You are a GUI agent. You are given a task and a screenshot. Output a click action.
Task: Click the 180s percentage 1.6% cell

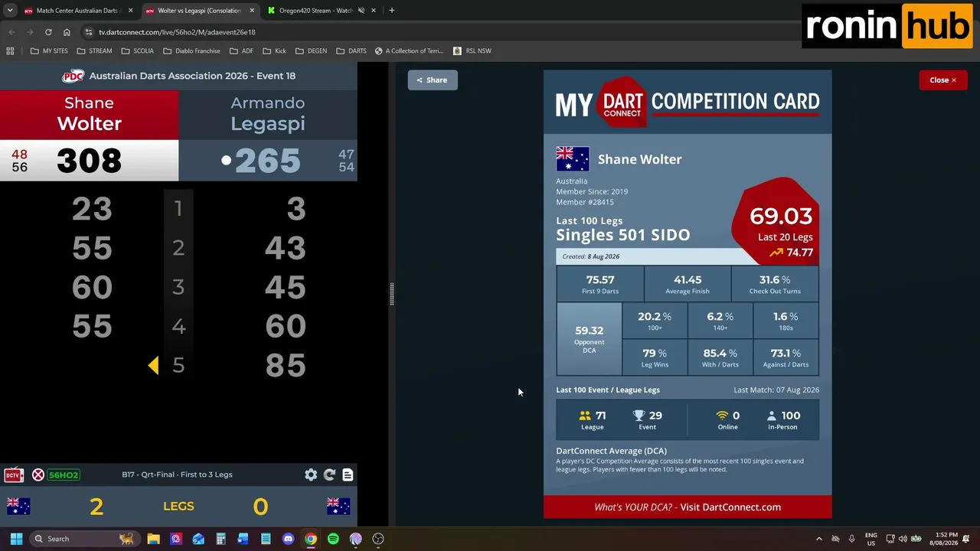tap(786, 321)
